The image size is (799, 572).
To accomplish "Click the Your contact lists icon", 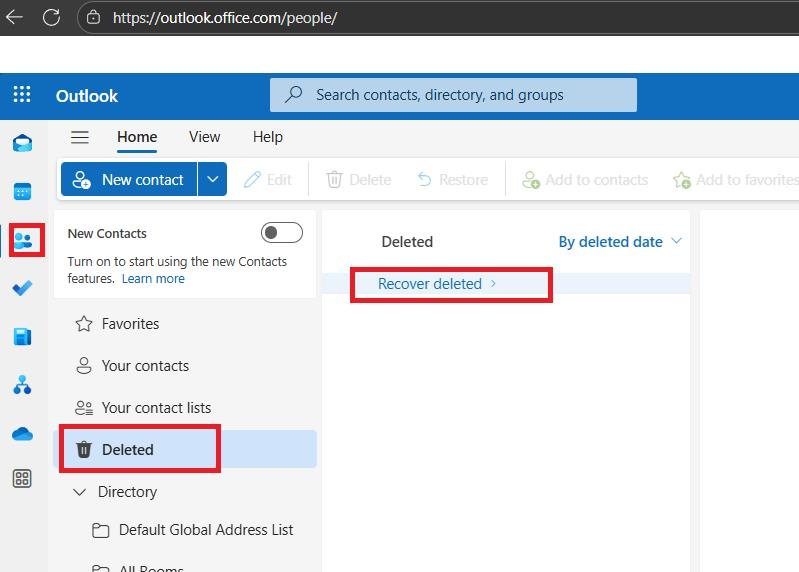I will coord(84,408).
